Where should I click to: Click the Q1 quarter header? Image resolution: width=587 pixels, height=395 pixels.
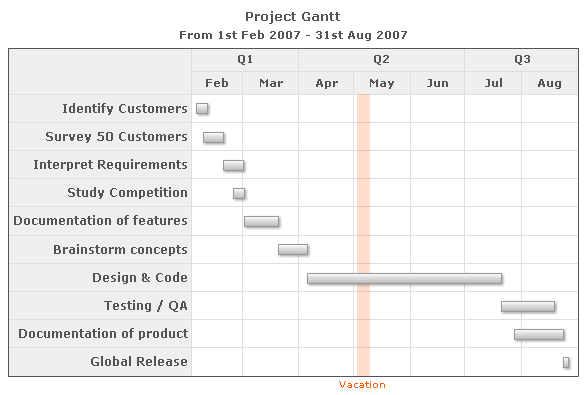[245, 60]
